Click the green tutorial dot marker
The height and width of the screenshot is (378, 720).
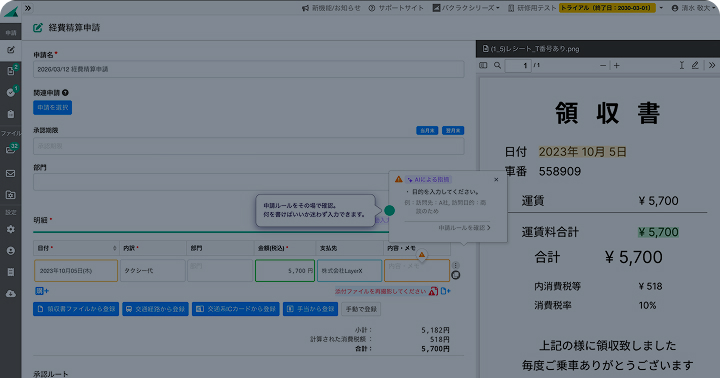(389, 211)
